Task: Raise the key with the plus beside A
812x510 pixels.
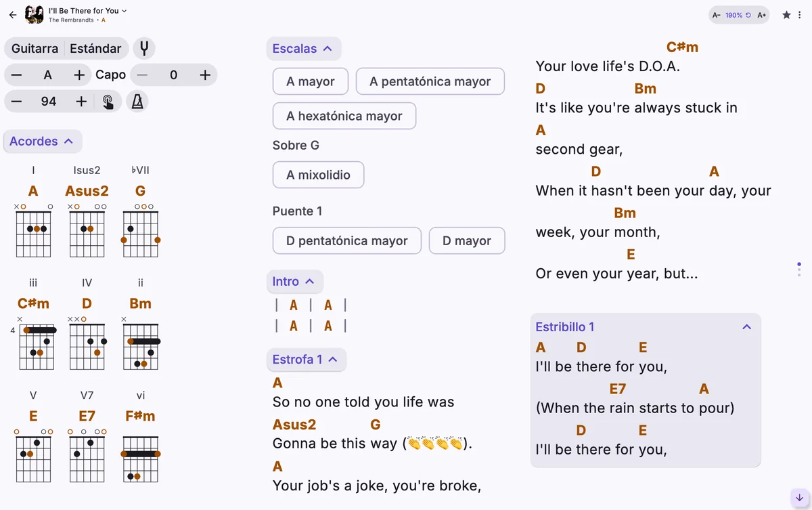Action: pyautogui.click(x=79, y=75)
